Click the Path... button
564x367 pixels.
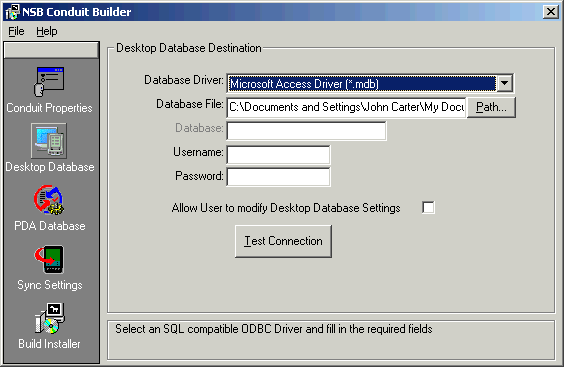click(491, 107)
